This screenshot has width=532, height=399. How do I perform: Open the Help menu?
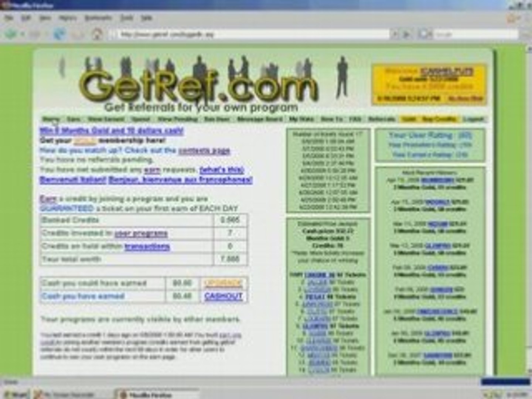coord(147,18)
